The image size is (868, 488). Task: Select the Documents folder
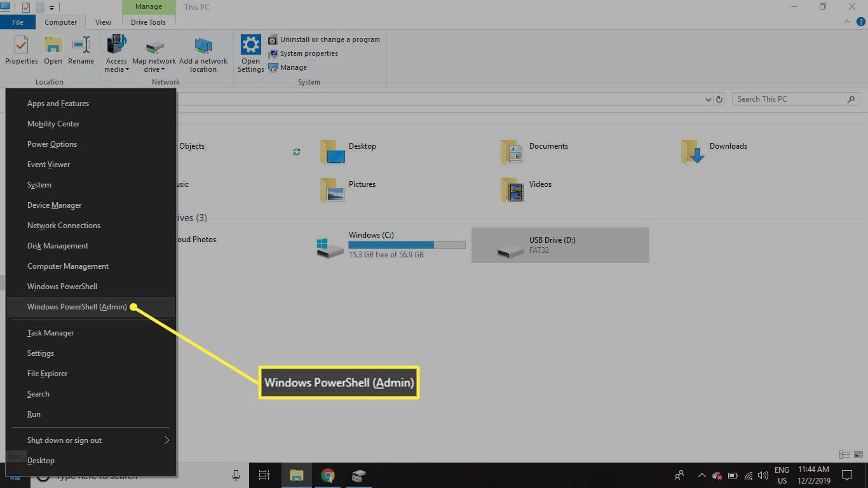pos(534,152)
